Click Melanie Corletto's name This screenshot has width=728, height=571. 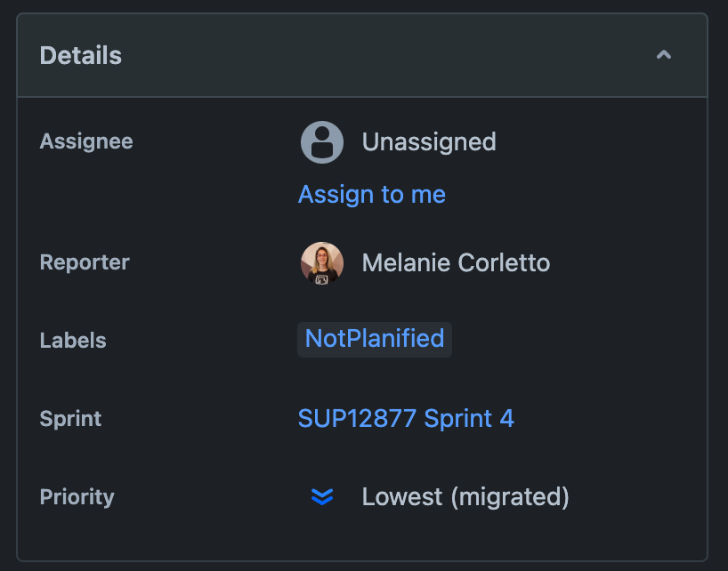[456, 262]
